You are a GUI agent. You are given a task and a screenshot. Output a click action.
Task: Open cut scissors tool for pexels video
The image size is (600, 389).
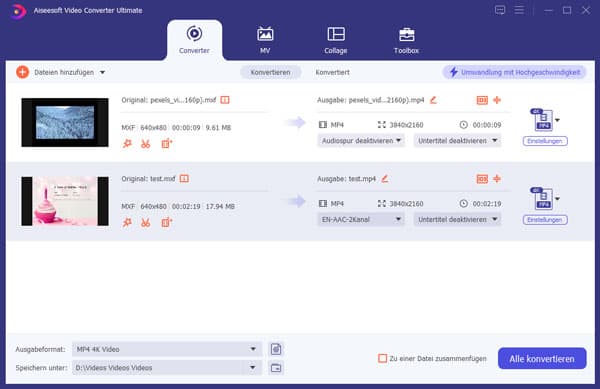[x=146, y=144]
